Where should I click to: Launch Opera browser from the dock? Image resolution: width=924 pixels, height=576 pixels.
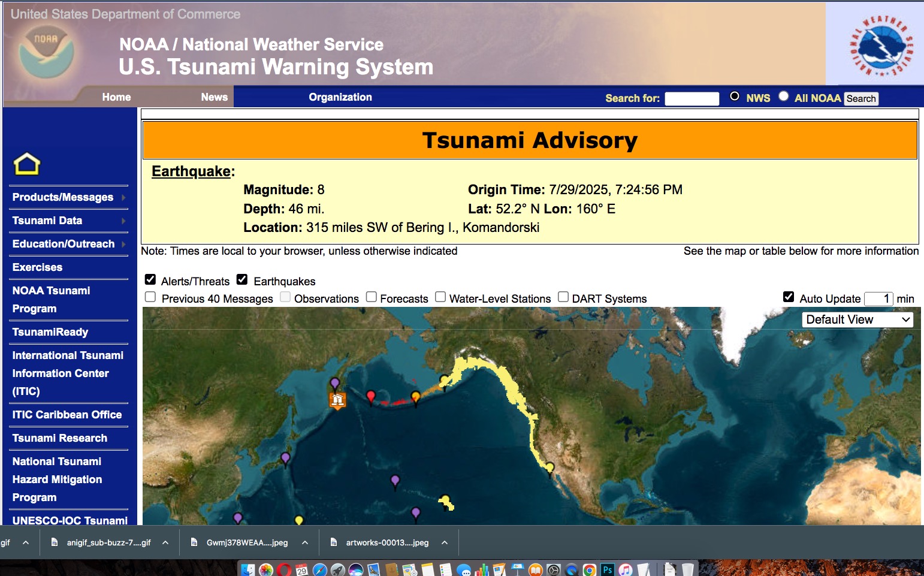click(284, 569)
